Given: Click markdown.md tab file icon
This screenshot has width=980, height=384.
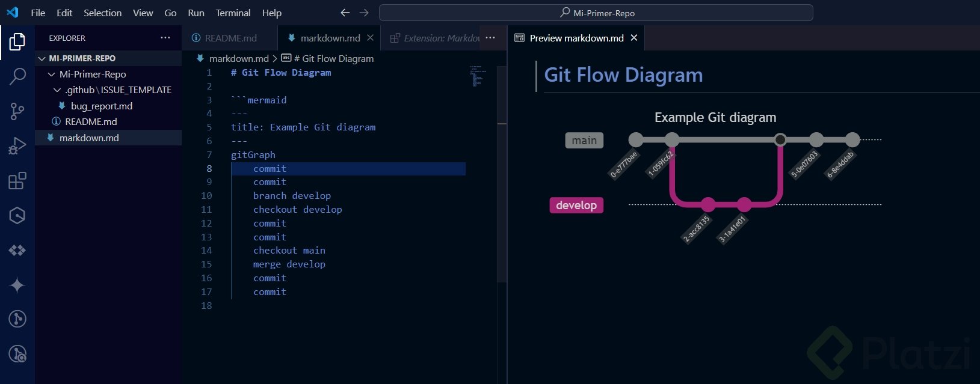Looking at the screenshot, I should 291,38.
